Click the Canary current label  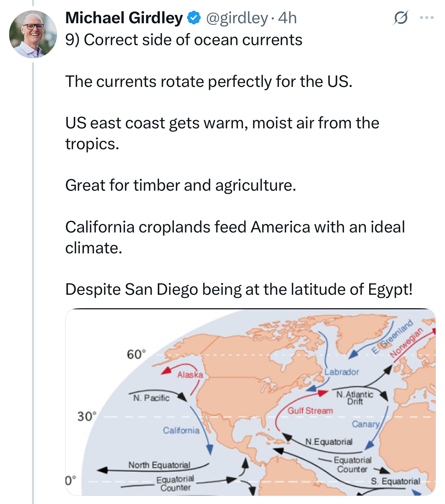pos(365,424)
